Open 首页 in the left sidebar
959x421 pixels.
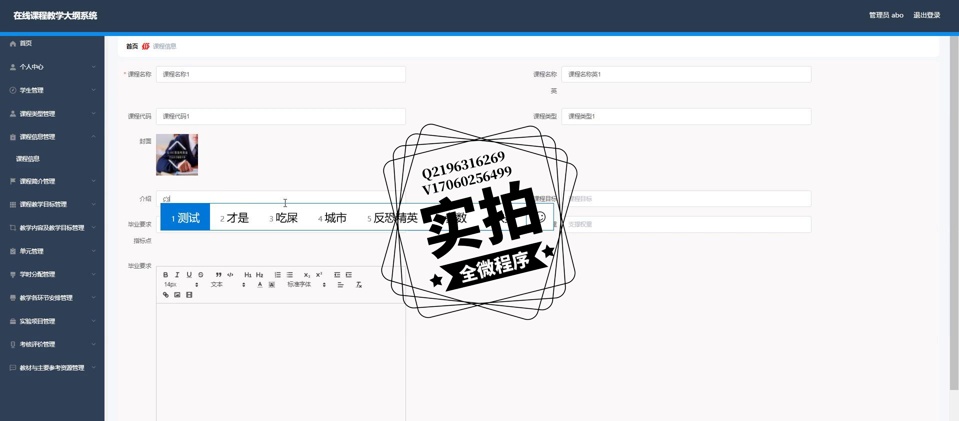click(26, 44)
